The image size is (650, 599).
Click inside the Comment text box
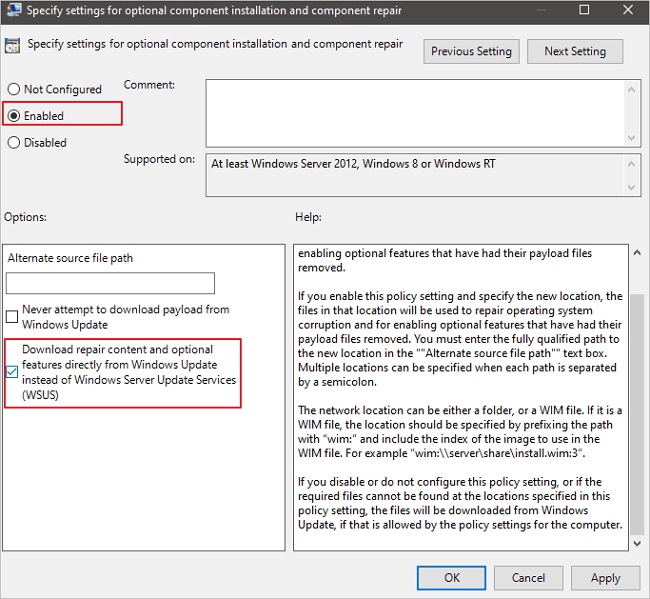[415, 112]
